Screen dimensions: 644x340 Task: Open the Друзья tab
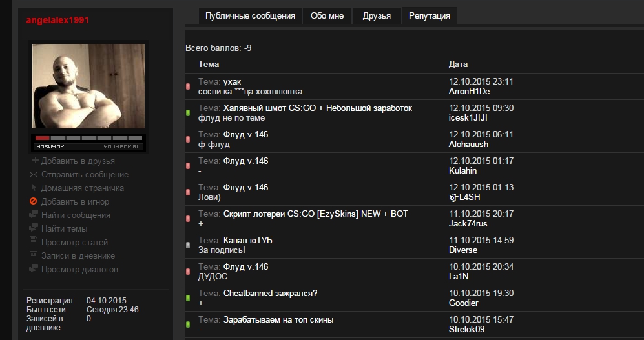[x=377, y=16]
